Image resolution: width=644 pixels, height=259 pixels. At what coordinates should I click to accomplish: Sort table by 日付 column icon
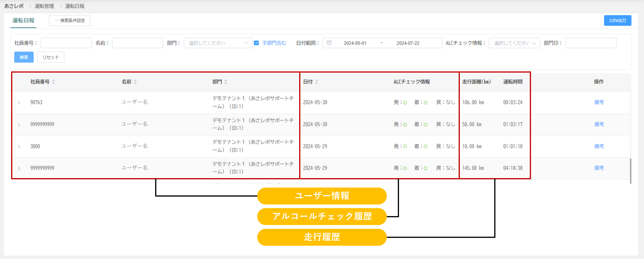316,82
